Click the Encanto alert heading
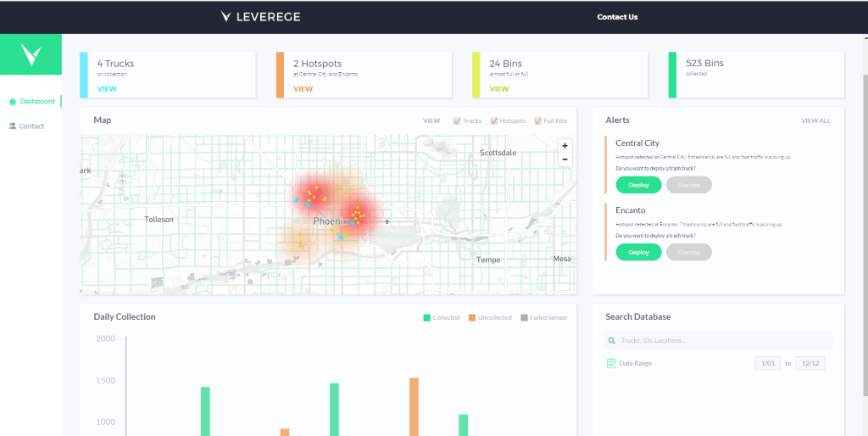The height and width of the screenshot is (436, 868). click(x=630, y=210)
